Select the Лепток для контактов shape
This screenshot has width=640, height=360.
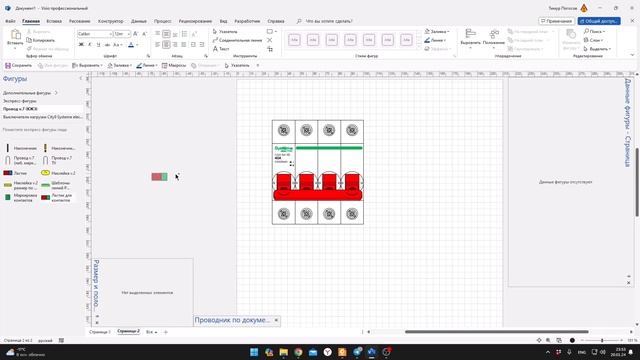45,198
